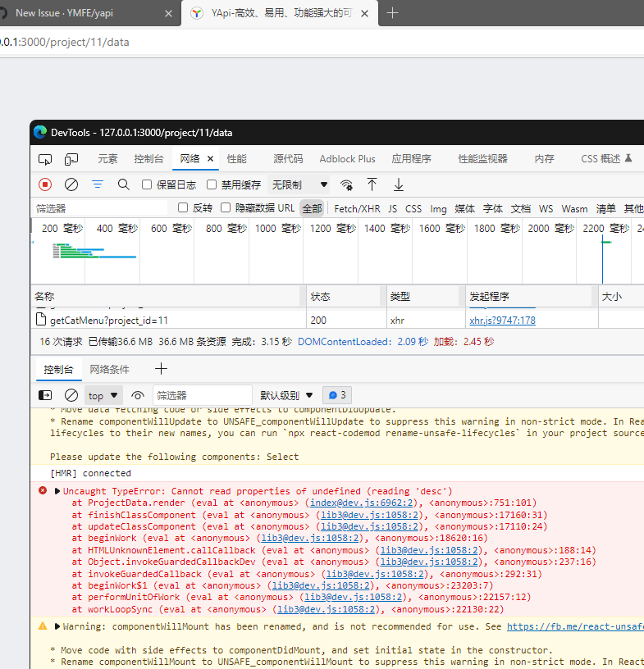Focus the console 筛选器 input field
The image size is (644, 669).
coord(203,395)
